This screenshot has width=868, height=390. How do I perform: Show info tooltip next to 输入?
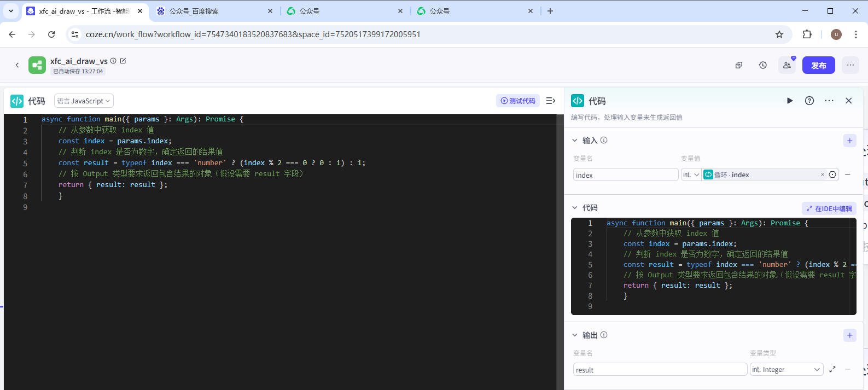pos(604,140)
